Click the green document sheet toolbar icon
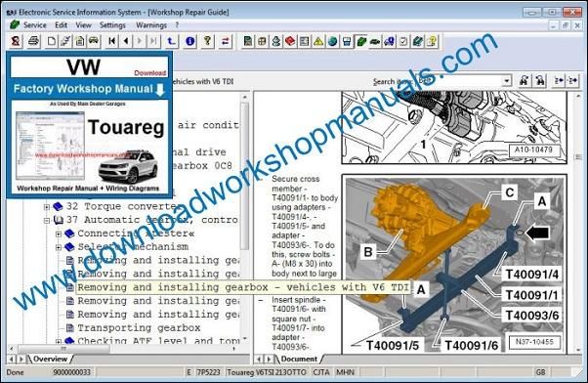588x383 pixels. (247, 41)
